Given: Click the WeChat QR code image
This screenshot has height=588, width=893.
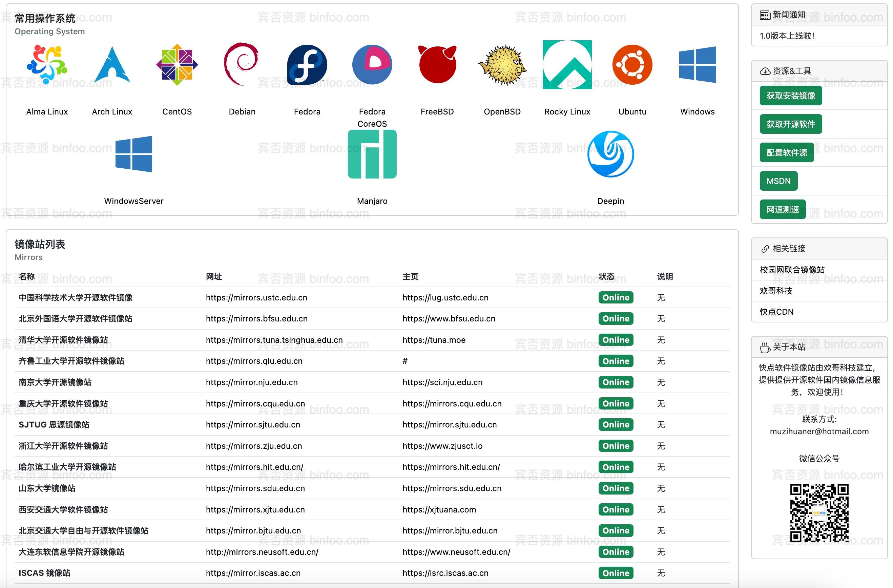Looking at the screenshot, I should tap(819, 513).
